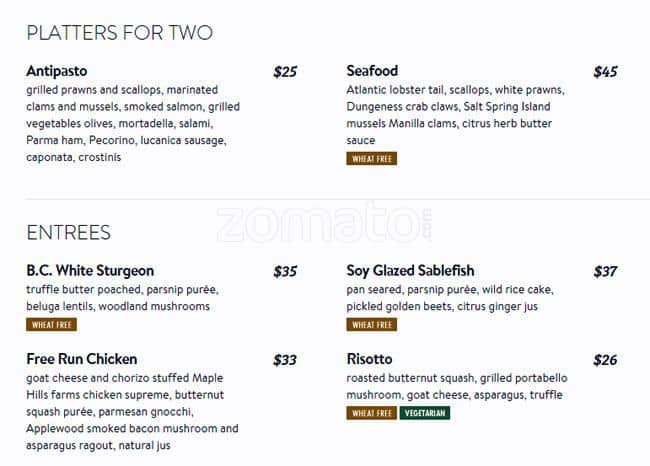Click the green Vegetarian badge
The height and width of the screenshot is (466, 650).
pyautogui.click(x=425, y=413)
